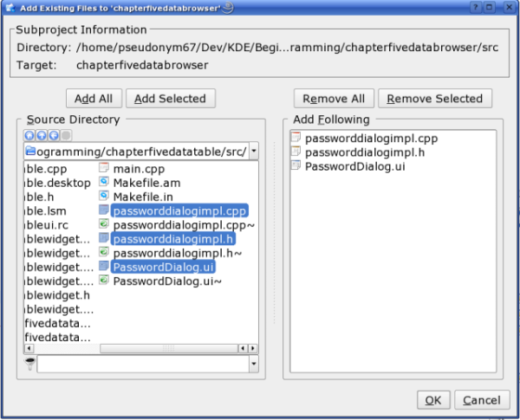The image size is (520, 420).
Task: Go up one directory level icon
Action: pyautogui.click(x=42, y=135)
